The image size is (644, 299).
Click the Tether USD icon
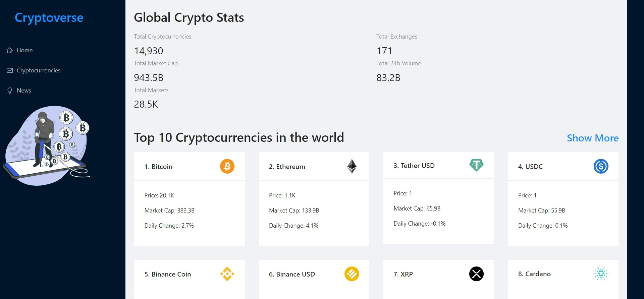click(476, 165)
